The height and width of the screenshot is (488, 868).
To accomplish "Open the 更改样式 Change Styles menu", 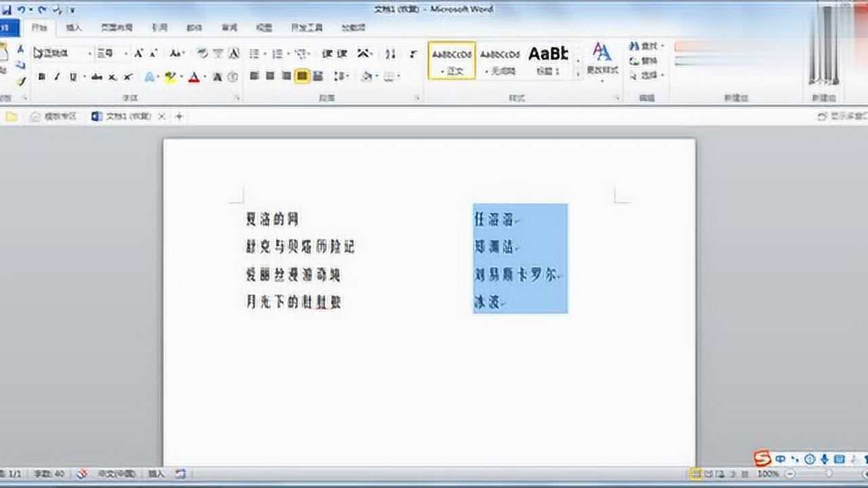I will point(601,62).
